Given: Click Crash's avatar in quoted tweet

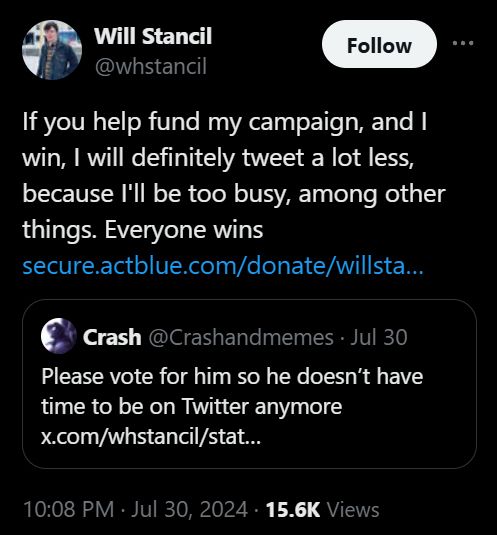Looking at the screenshot, I should pyautogui.click(x=59, y=336).
